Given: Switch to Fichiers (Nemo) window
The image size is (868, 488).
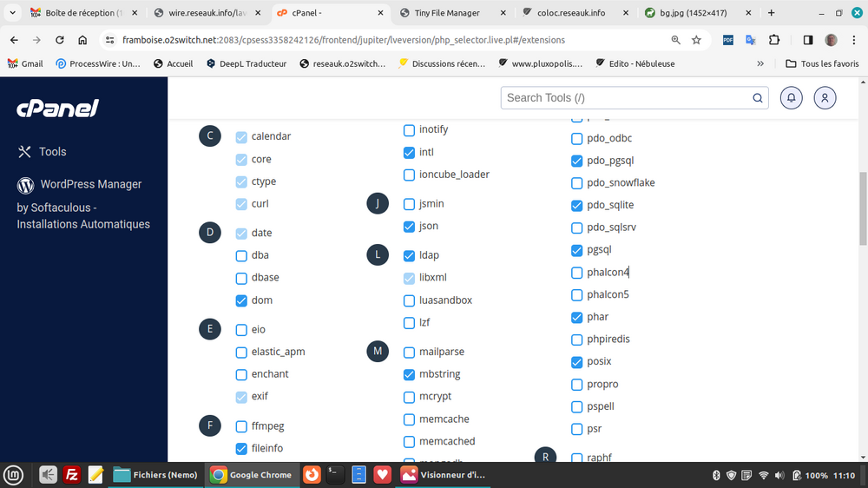Looking at the screenshot, I should [155, 475].
